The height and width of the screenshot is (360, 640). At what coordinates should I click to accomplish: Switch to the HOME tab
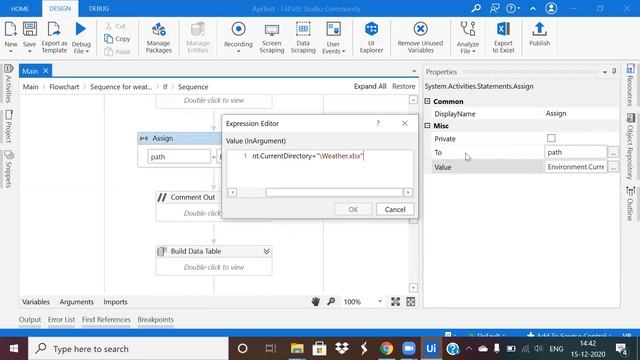20,8
